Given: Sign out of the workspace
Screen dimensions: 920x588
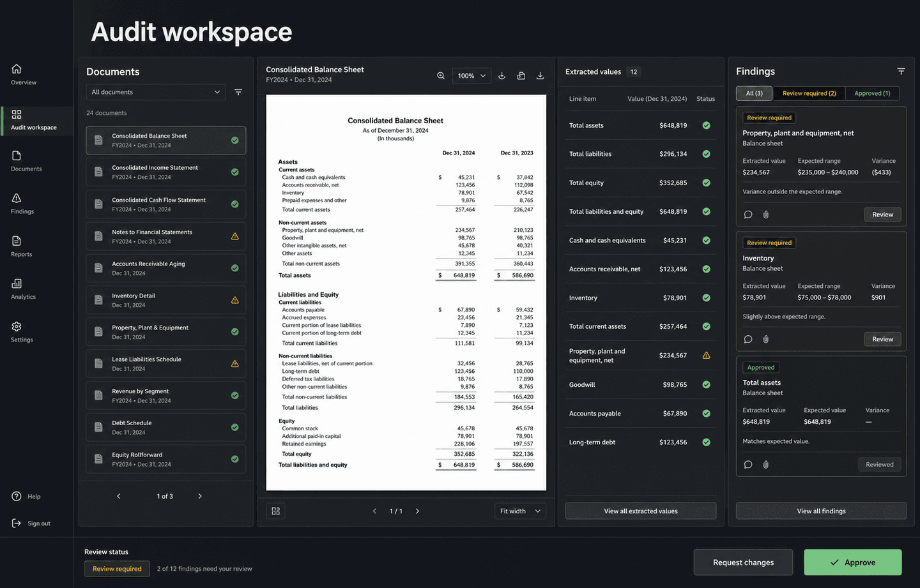Looking at the screenshot, I should [31, 524].
